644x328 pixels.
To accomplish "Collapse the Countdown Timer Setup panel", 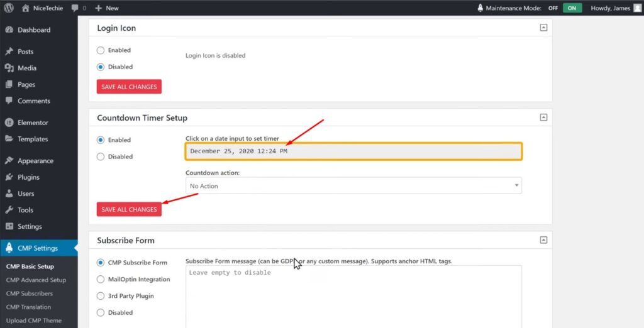I will pos(543,118).
